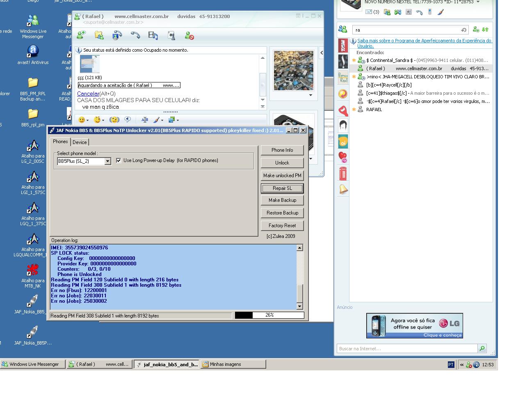Start video call from chat toolbar

click(117, 36)
